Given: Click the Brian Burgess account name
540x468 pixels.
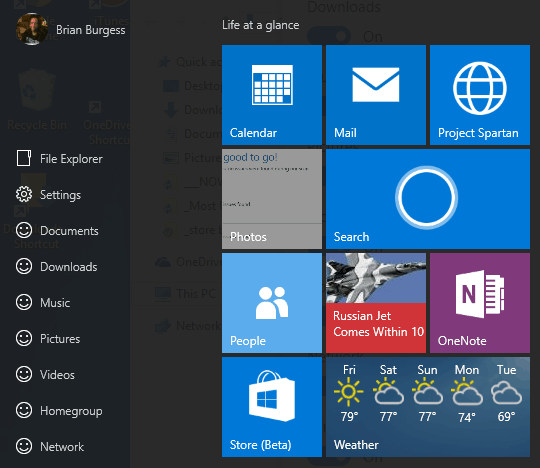Looking at the screenshot, I should click(x=91, y=30).
